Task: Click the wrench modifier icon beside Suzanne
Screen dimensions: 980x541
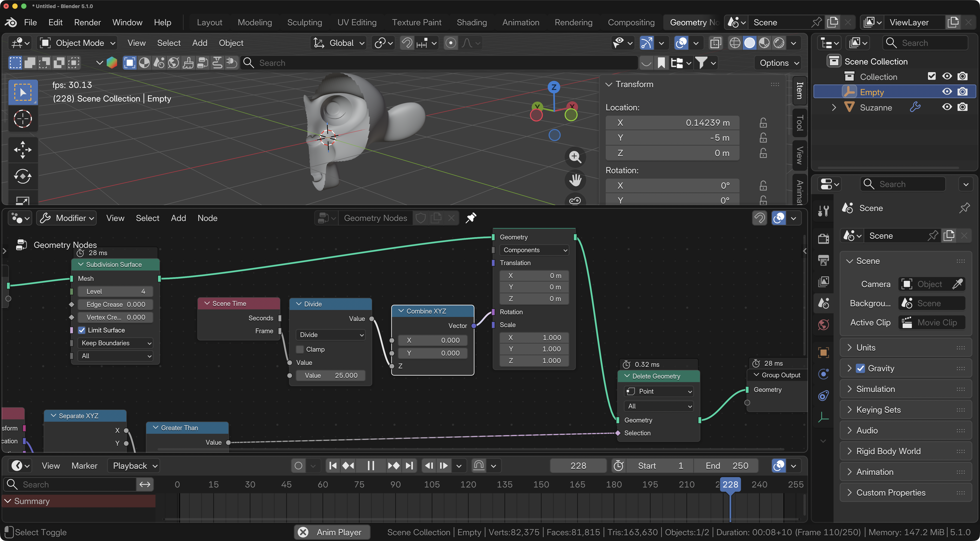Action: pos(915,108)
